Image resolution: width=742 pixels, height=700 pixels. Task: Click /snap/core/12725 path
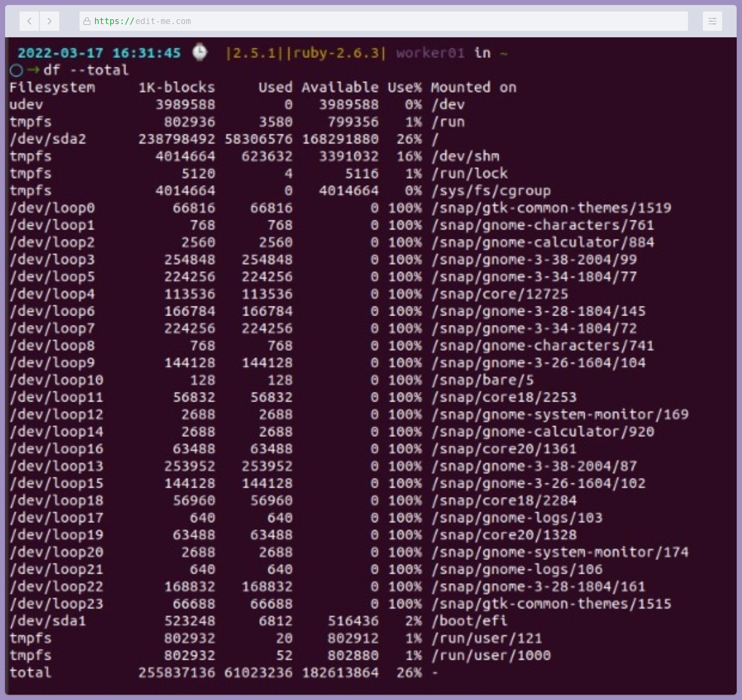point(499,294)
